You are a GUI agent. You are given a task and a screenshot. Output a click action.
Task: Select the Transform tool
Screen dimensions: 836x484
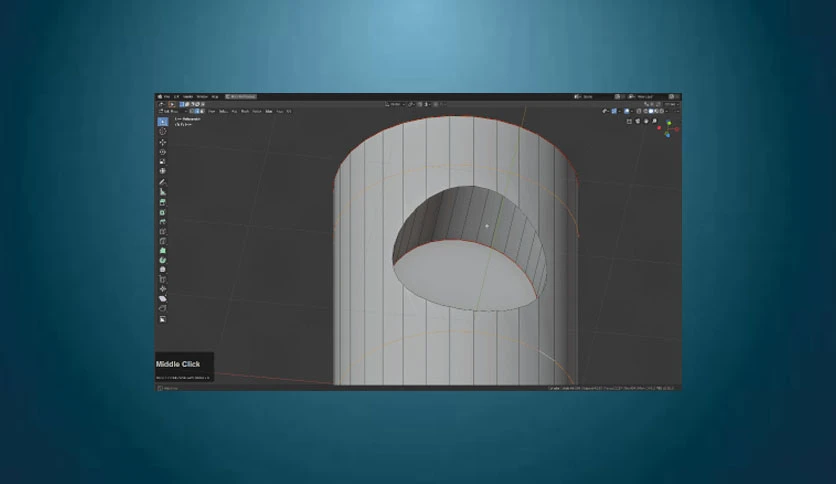[x=163, y=171]
